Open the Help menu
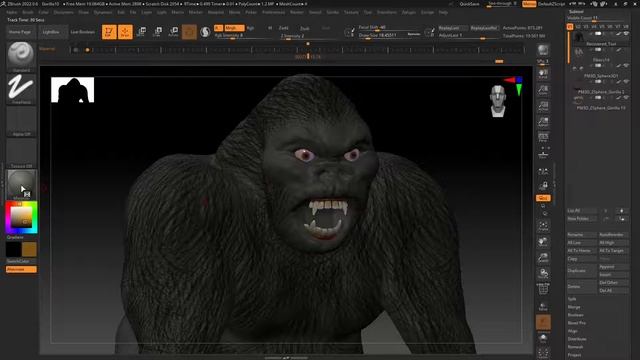The height and width of the screenshot is (360, 640). [443, 13]
